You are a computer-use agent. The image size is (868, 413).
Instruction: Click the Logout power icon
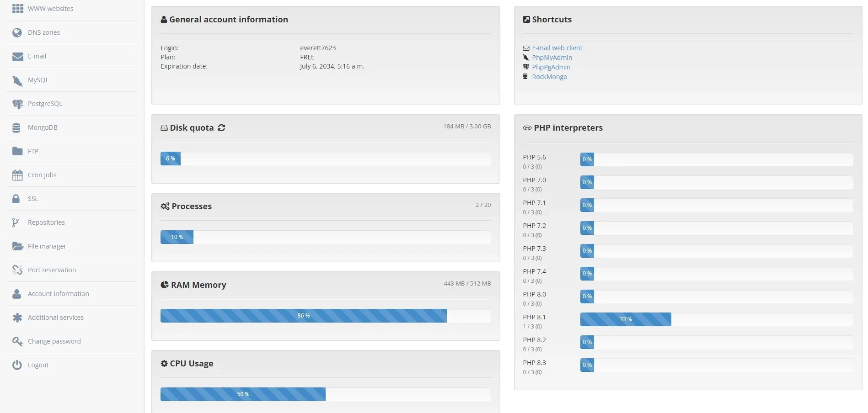point(17,365)
